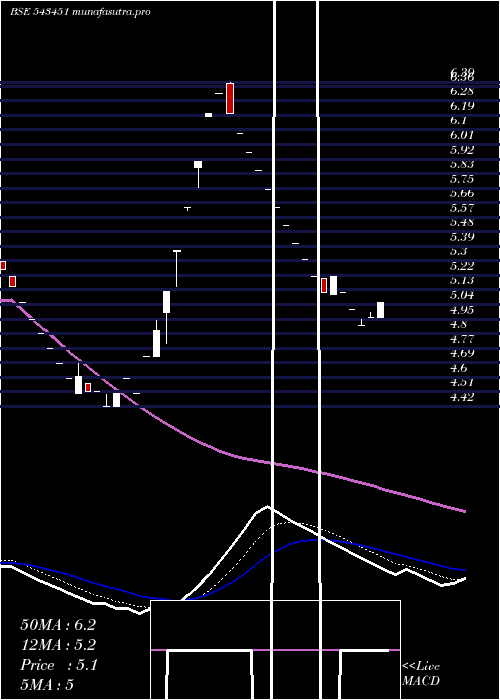The image size is (500, 700).
Task: Click the 4.42 price axis label
Action: 462,396
